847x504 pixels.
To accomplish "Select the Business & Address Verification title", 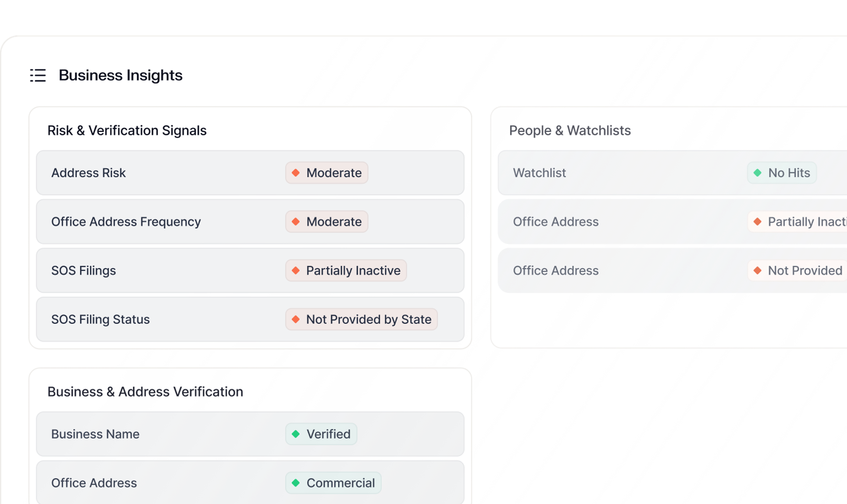I will click(145, 392).
